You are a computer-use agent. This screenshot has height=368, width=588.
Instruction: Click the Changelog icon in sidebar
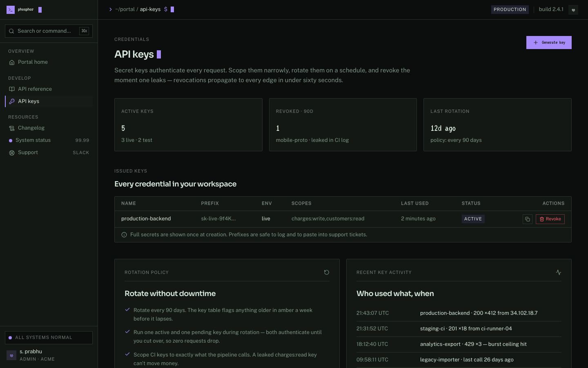click(12, 128)
